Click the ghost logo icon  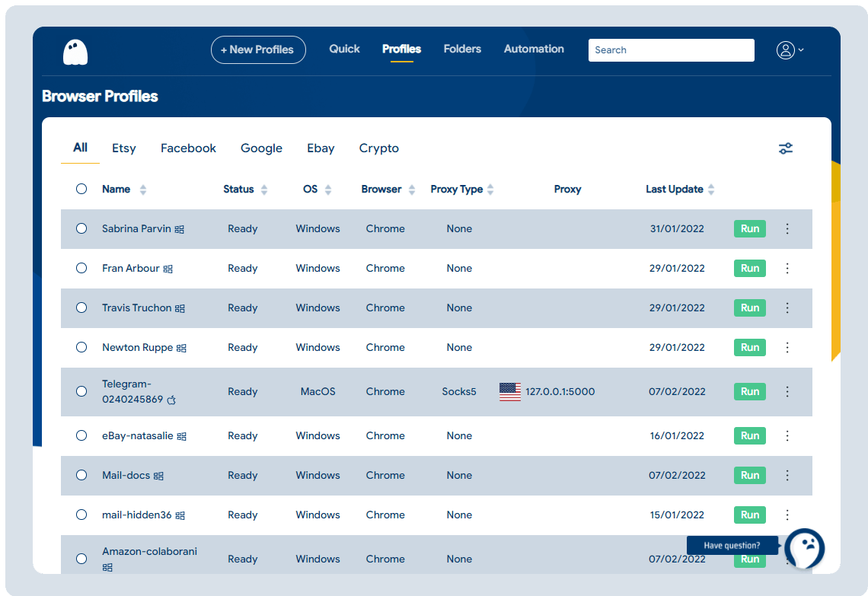tap(75, 52)
